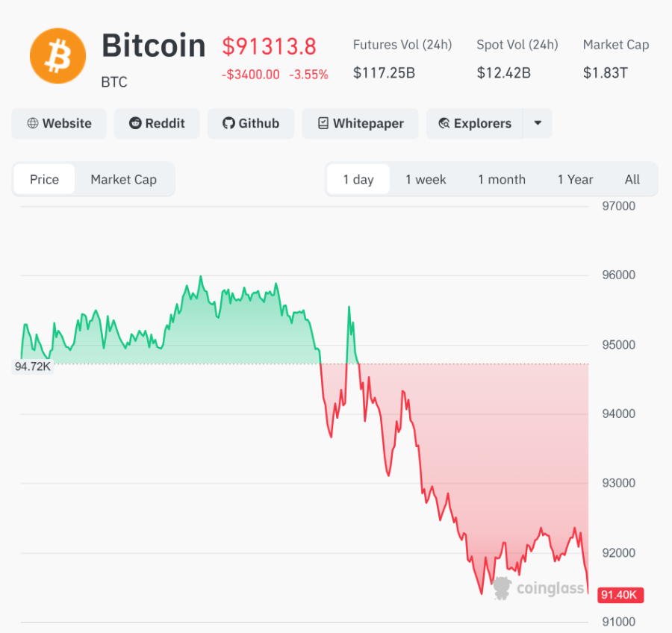Switch chart to Price view
The width and height of the screenshot is (672, 633).
point(44,179)
